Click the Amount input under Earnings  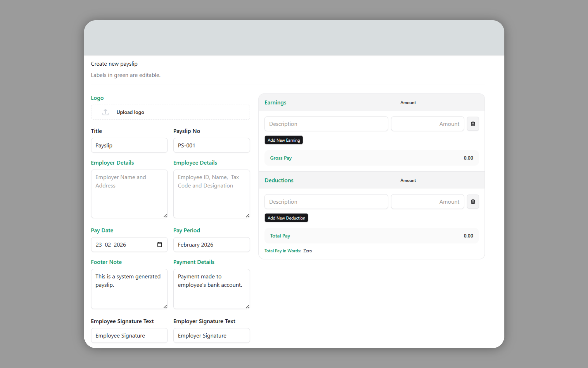[427, 124]
